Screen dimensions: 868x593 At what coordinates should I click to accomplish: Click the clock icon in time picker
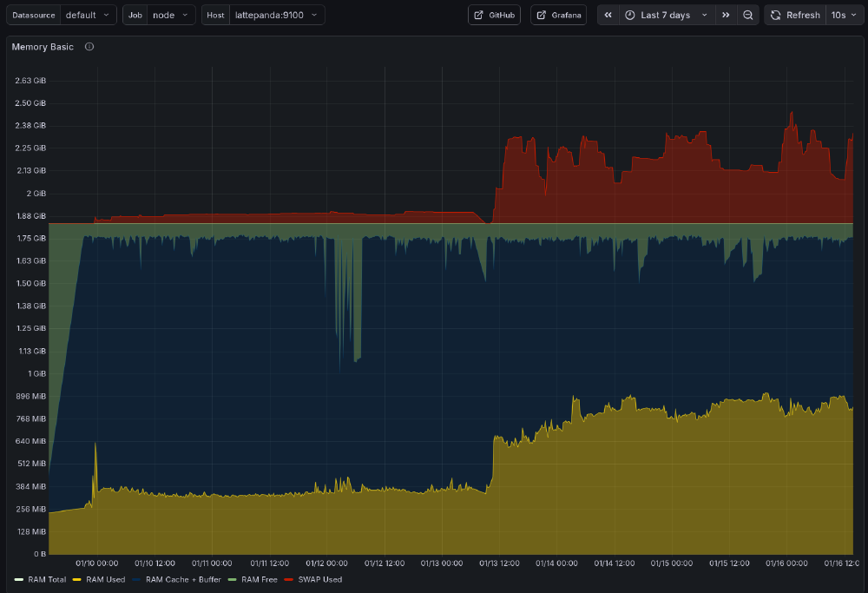630,15
